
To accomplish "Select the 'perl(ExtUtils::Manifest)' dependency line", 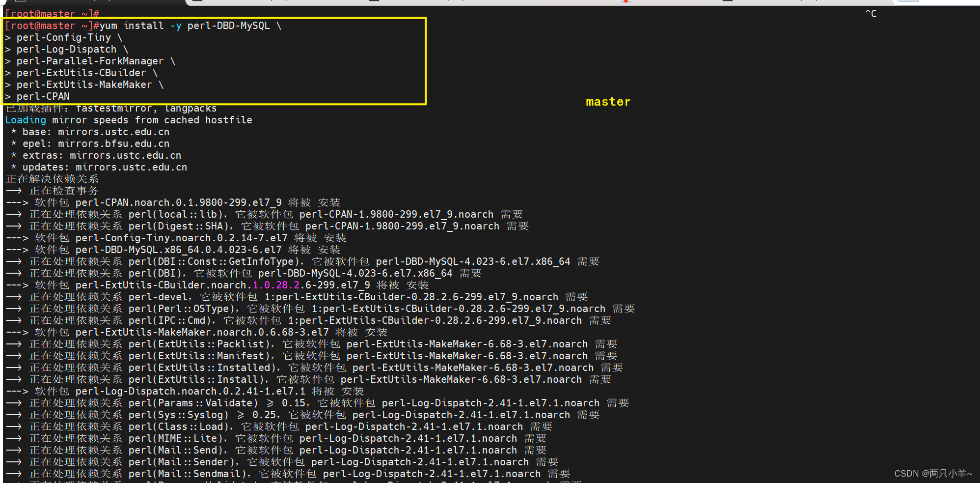I will tap(311, 356).
